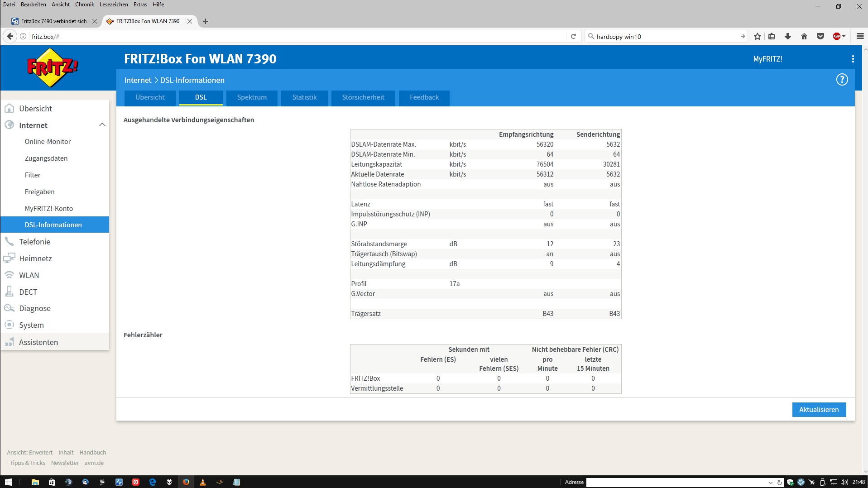
Task: Open the Ansicht menu
Action: click(x=61, y=5)
